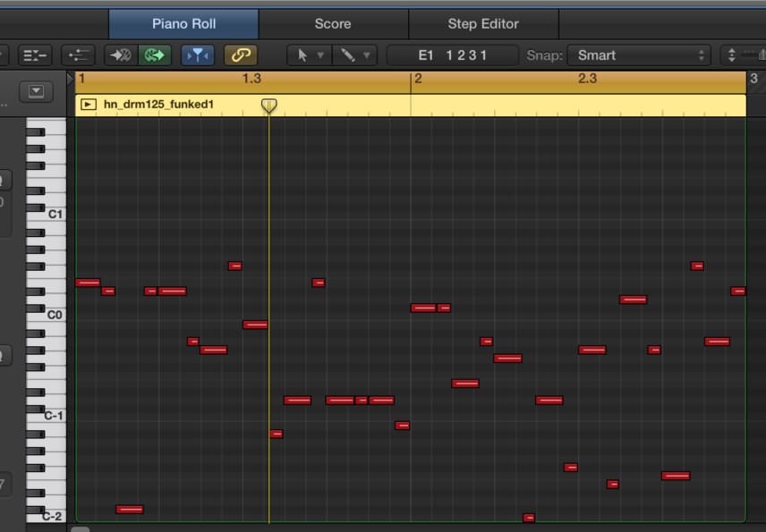
Task: Click the down-arrow disclosure button beside the ruler
Action: point(36,92)
